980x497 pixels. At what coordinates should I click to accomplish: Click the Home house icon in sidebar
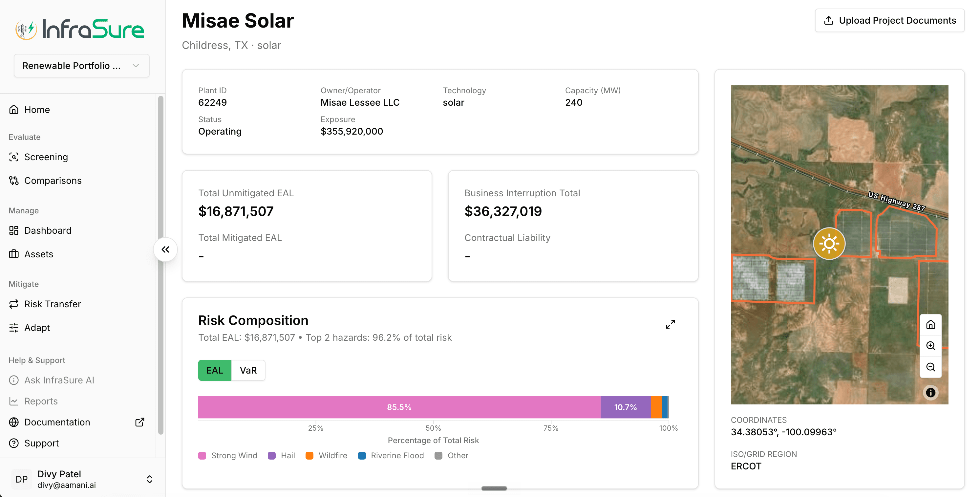tap(14, 110)
